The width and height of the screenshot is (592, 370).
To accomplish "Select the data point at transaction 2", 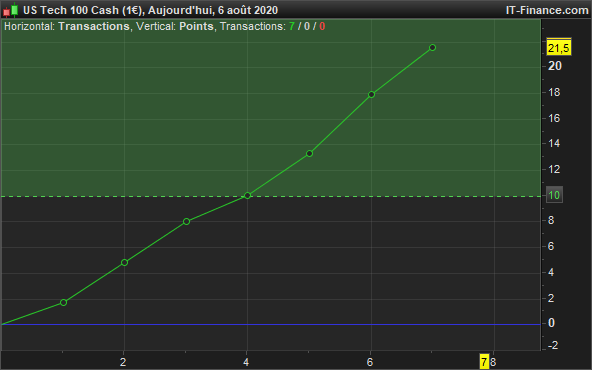I will coord(125,262).
